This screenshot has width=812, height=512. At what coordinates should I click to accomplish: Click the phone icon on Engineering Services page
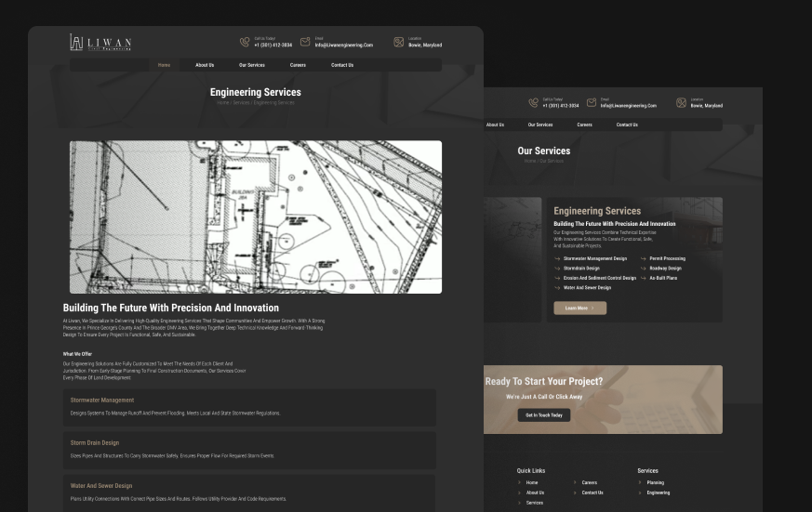[x=245, y=42]
